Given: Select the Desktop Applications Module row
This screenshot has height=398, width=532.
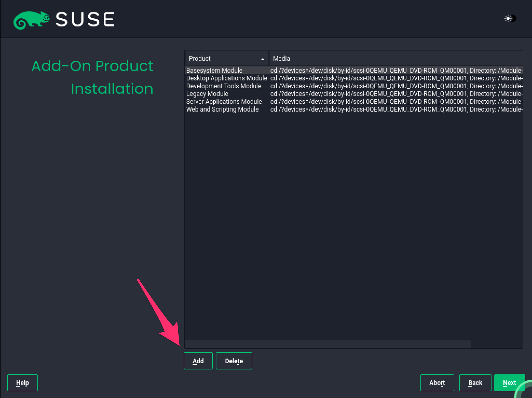Looking at the screenshot, I should pyautogui.click(x=354, y=78).
